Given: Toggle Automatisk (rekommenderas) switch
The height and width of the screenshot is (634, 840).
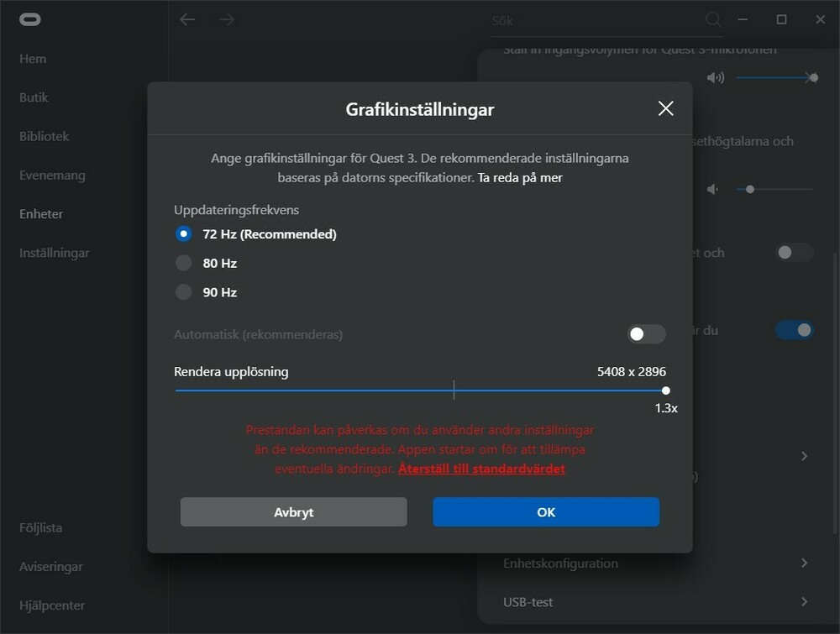Looking at the screenshot, I should tap(646, 334).
